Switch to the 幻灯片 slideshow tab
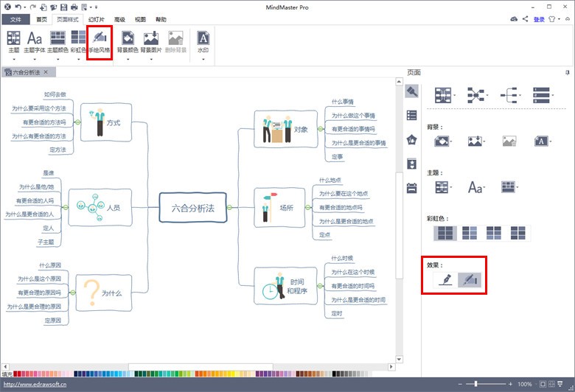The height and width of the screenshot is (392, 575). pos(96,19)
